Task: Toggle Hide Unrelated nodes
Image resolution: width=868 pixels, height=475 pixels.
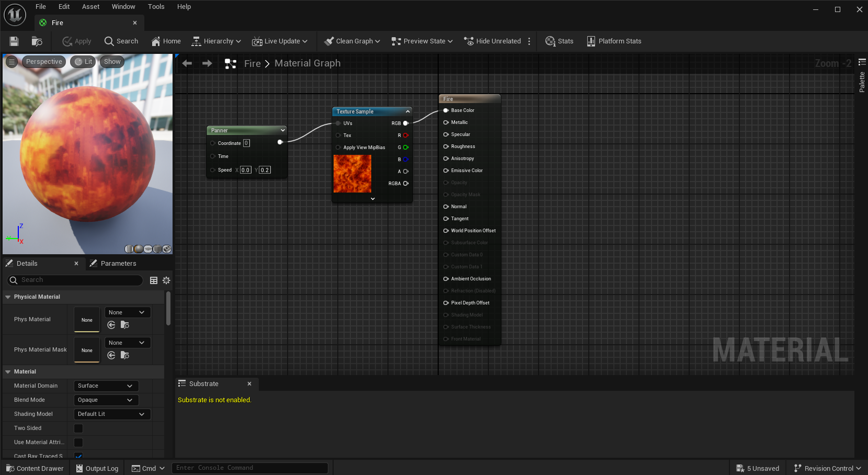Action: (493, 41)
